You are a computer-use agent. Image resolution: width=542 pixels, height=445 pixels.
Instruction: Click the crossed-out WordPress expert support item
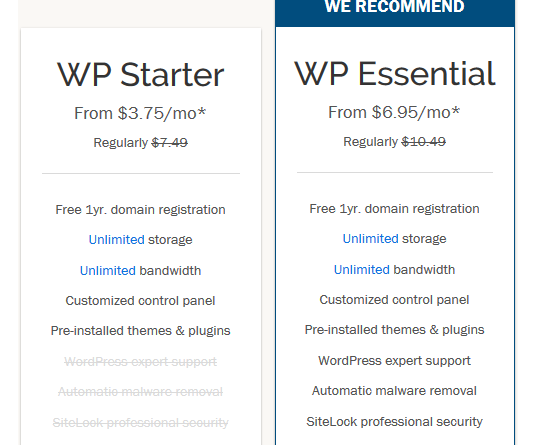tap(140, 362)
